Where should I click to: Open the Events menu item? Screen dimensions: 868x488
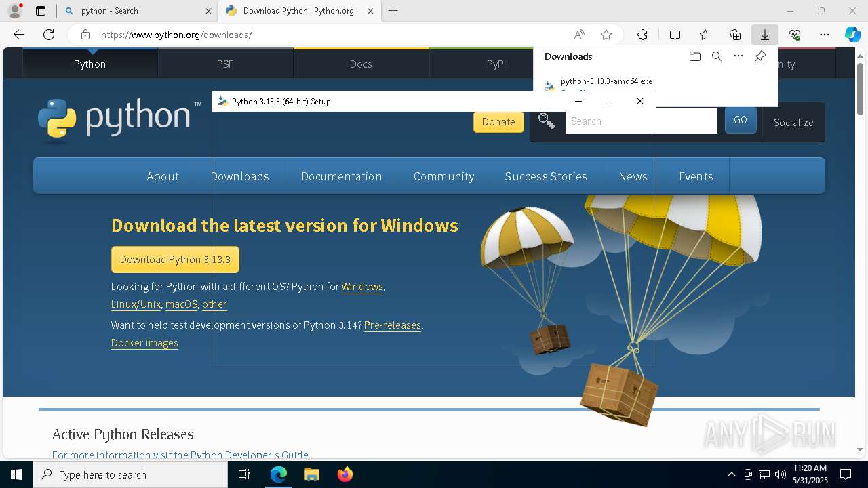[696, 176]
